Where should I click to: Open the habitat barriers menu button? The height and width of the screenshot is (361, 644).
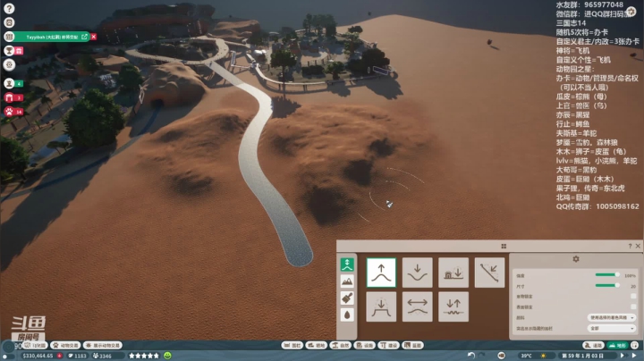(292, 346)
